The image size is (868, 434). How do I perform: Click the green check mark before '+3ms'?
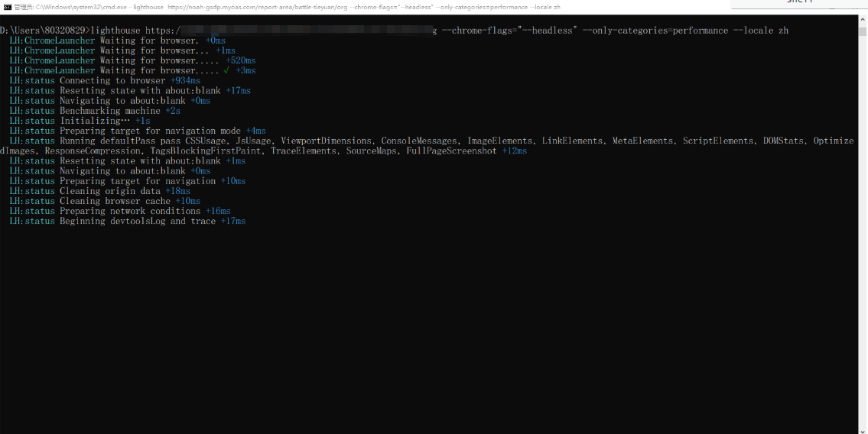[x=226, y=70]
